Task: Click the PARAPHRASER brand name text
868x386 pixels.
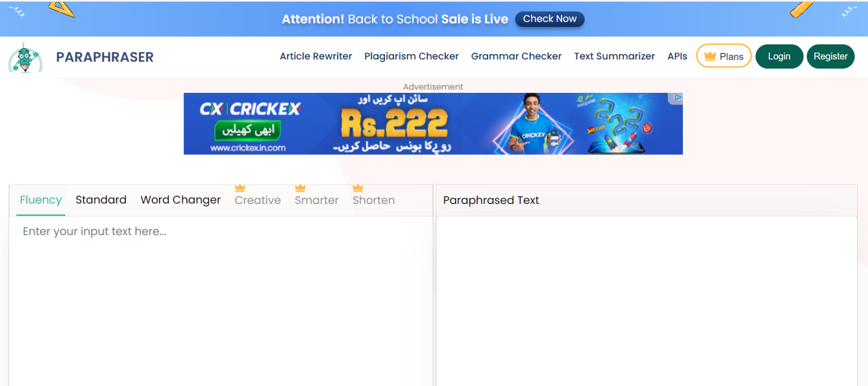Action: click(105, 57)
